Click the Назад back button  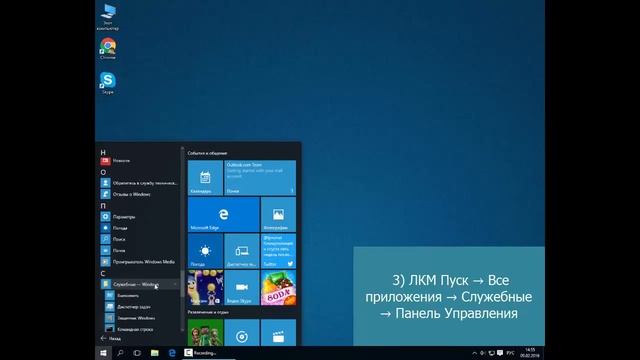point(111,338)
